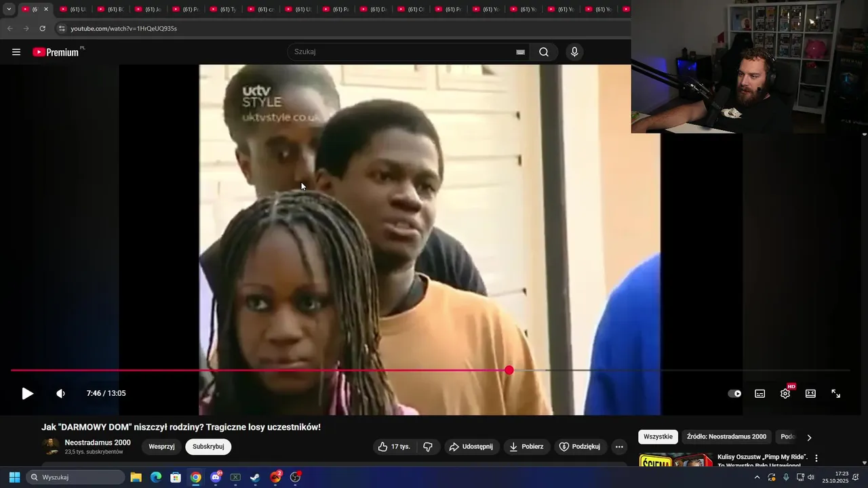The image size is (868, 488).
Task: Open the site information icon in address bar
Action: point(62,28)
